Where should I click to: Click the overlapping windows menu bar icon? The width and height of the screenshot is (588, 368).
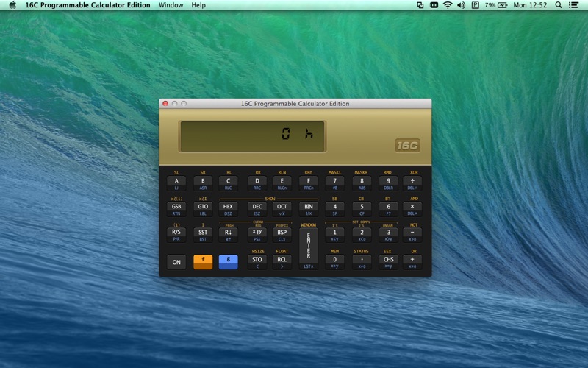coord(420,5)
